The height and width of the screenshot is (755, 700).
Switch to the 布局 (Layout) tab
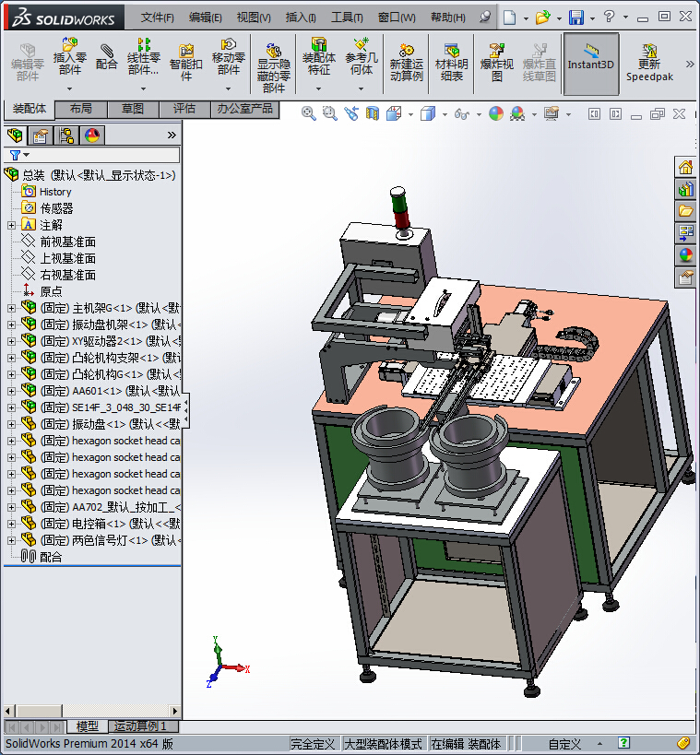coord(81,109)
